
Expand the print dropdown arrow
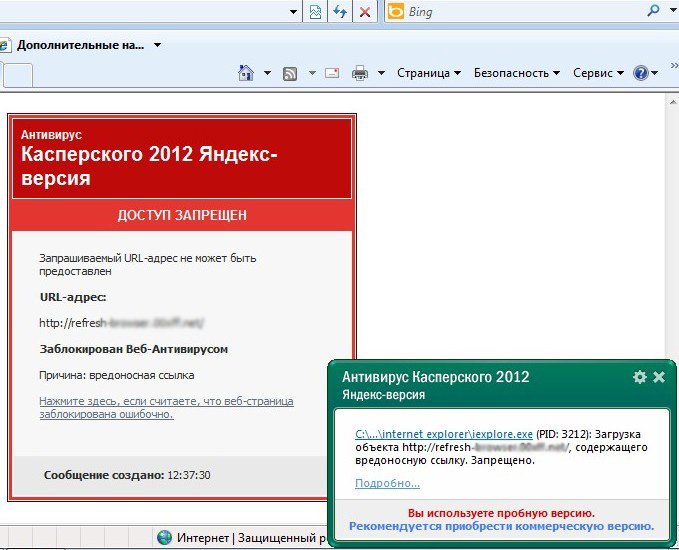pos(381,73)
